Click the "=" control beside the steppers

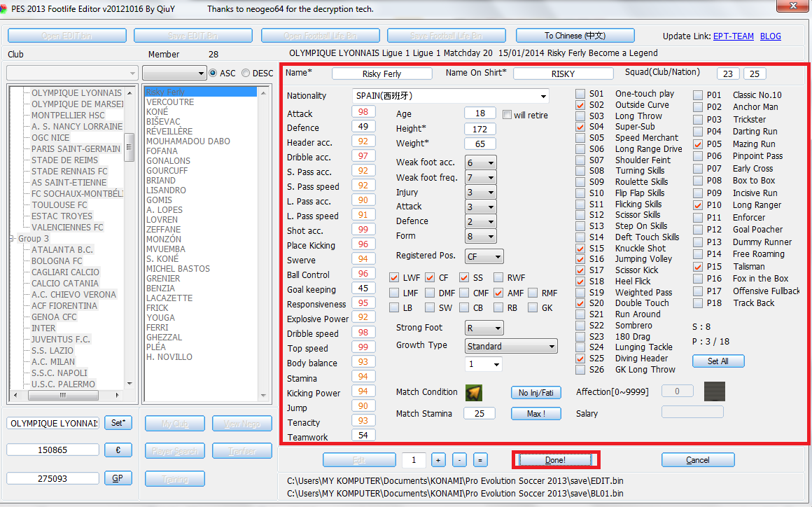(x=480, y=460)
